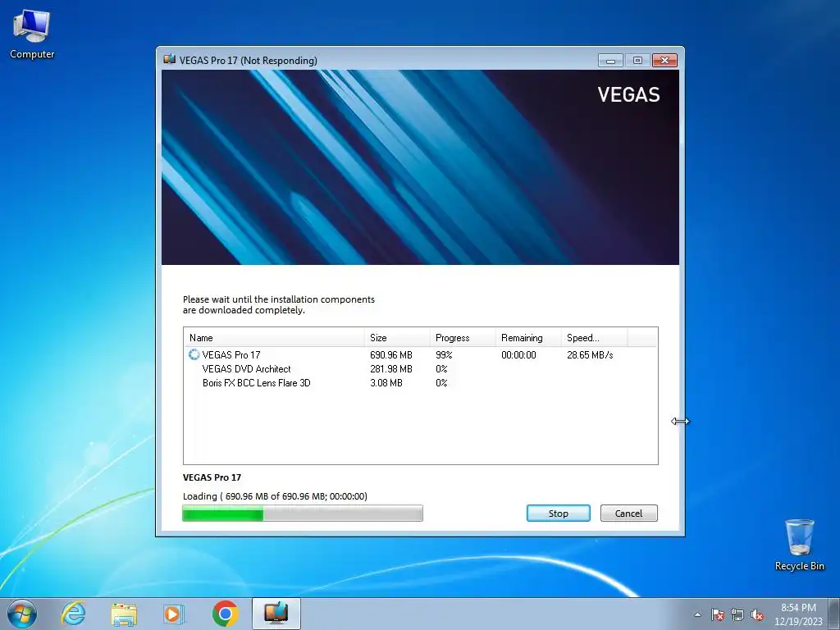Open the muted volume tray icon
The width and height of the screenshot is (840, 630).
coord(757,614)
